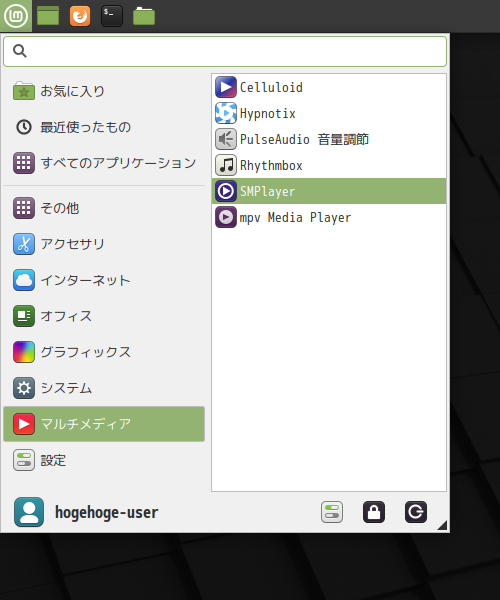Open the Terminal panel launcher
The image size is (500, 600).
(x=112, y=16)
